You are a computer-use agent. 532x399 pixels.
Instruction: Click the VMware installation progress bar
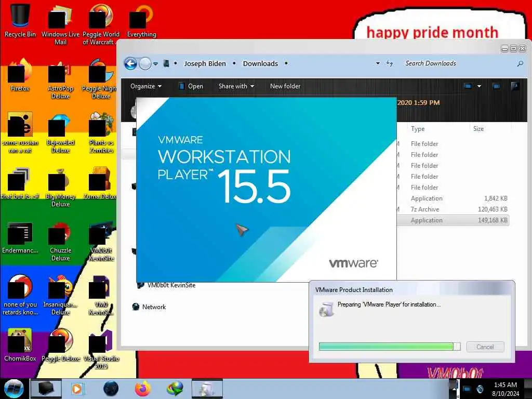pyautogui.click(x=390, y=347)
